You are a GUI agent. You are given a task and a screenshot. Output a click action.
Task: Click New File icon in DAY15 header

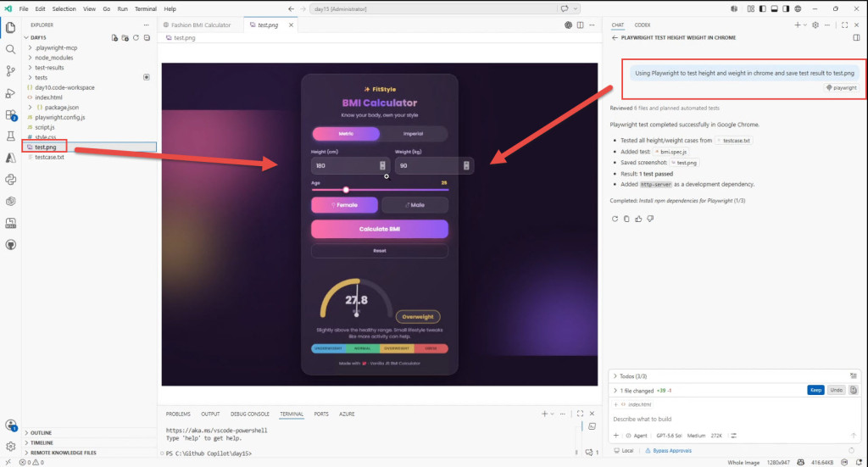pos(114,37)
